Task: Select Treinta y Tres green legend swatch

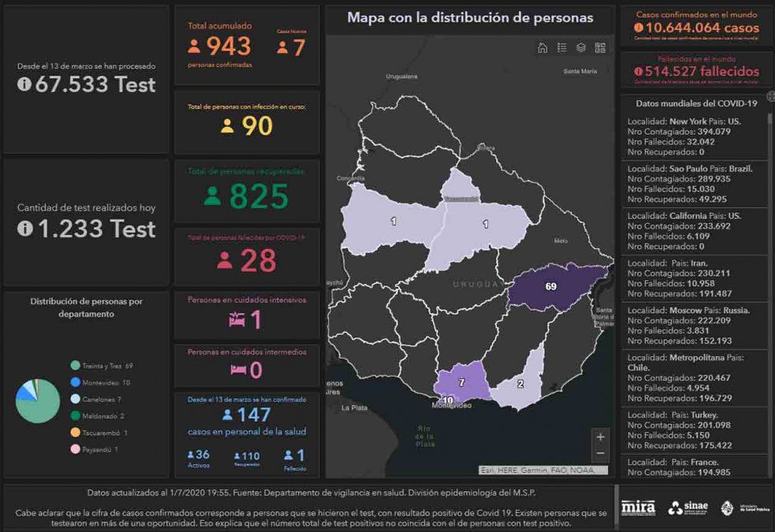Action: pyautogui.click(x=75, y=366)
